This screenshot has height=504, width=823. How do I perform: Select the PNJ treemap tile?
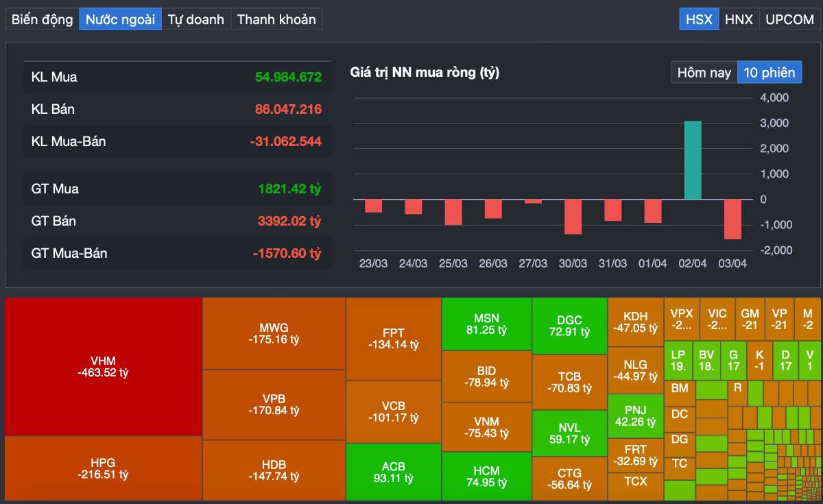(x=635, y=416)
